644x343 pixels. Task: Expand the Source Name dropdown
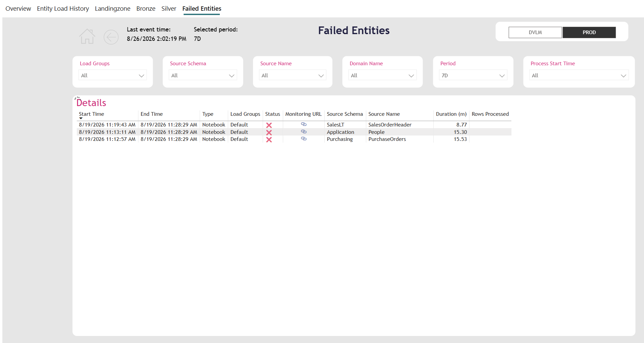coord(293,75)
